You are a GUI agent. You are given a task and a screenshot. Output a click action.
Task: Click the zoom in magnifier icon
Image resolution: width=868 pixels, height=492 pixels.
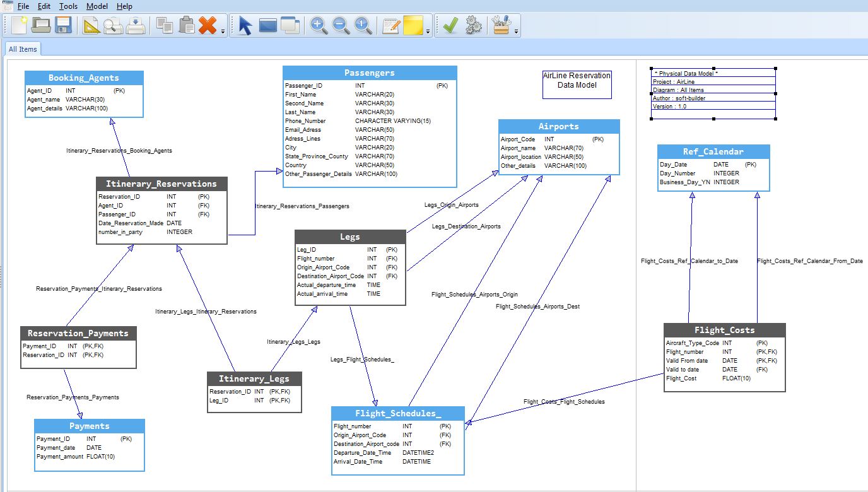click(319, 26)
